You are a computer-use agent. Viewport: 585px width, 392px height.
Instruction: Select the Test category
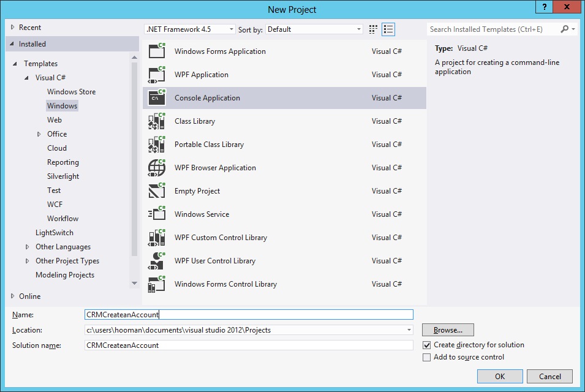(54, 190)
